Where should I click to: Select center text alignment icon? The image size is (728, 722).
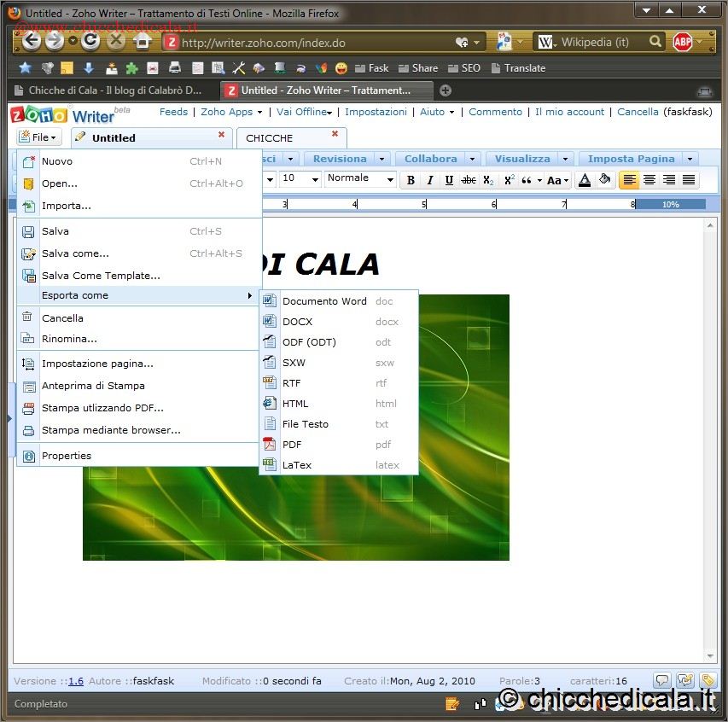click(649, 179)
